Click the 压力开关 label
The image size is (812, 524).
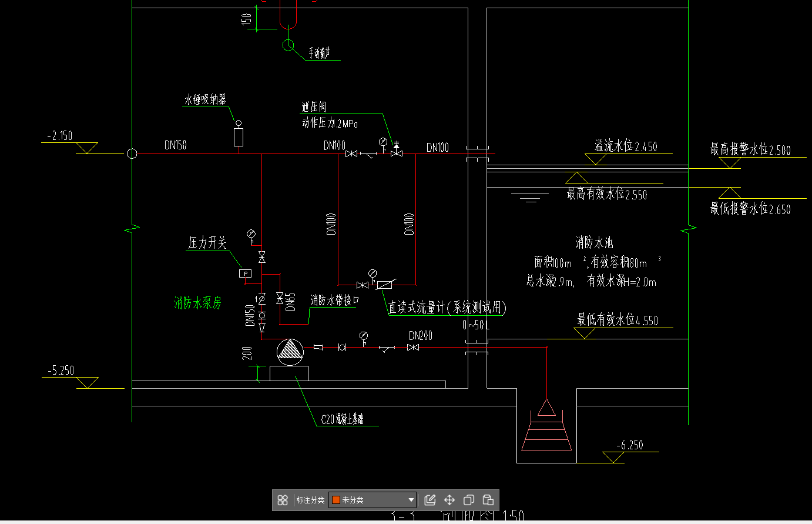coord(207,242)
